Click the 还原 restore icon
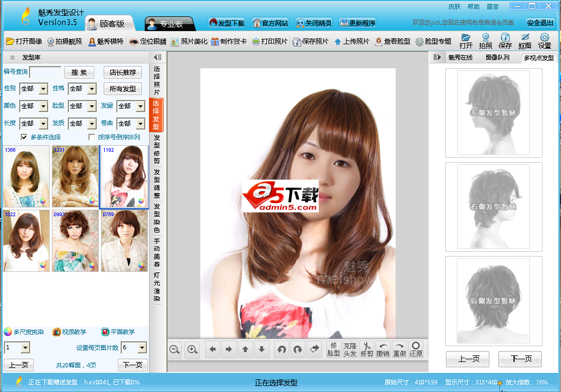 (x=416, y=349)
